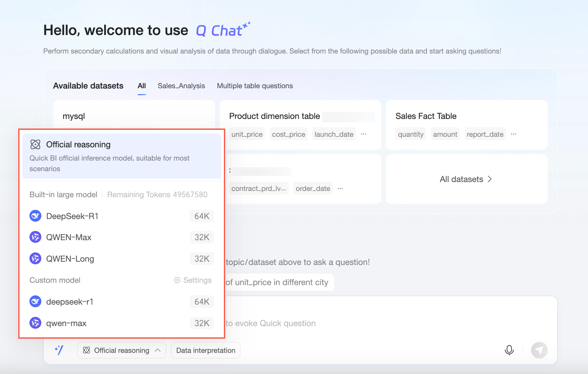This screenshot has height=374, width=588.
Task: Open All datasets list
Action: click(466, 179)
